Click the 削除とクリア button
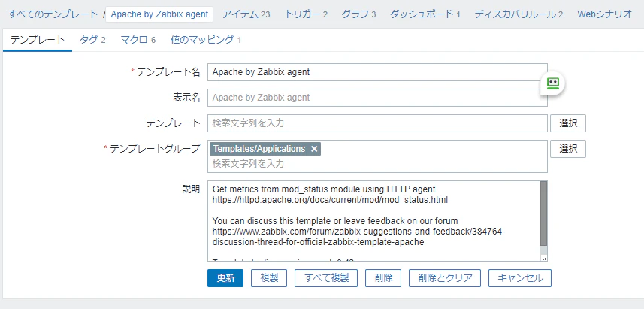Viewport: 644px width, 309px height. point(445,278)
